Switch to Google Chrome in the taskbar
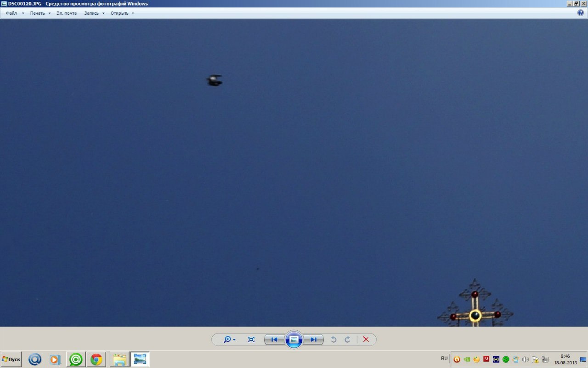 coord(96,359)
